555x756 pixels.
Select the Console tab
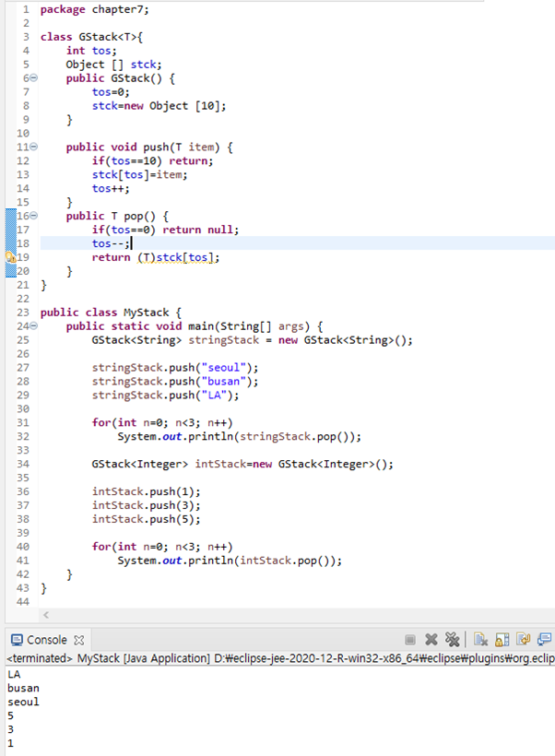[47, 640]
